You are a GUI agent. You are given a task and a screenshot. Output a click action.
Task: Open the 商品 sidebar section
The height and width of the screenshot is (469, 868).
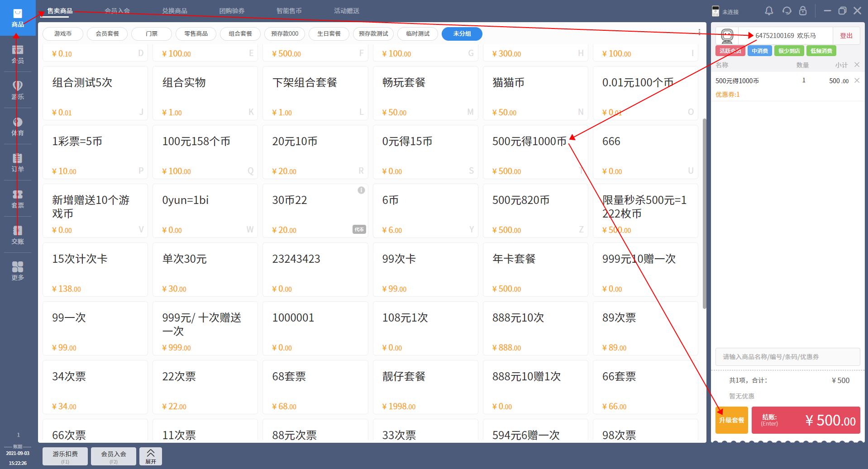pyautogui.click(x=18, y=18)
